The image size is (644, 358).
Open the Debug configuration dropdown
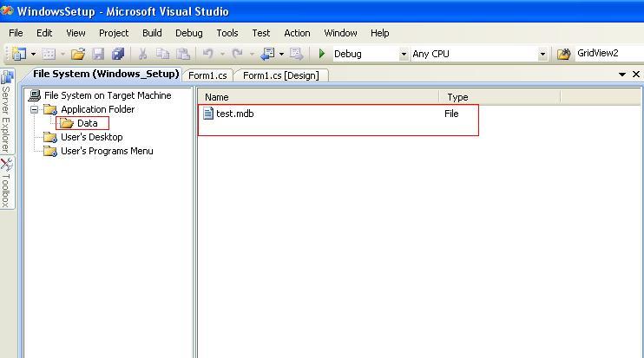point(404,54)
